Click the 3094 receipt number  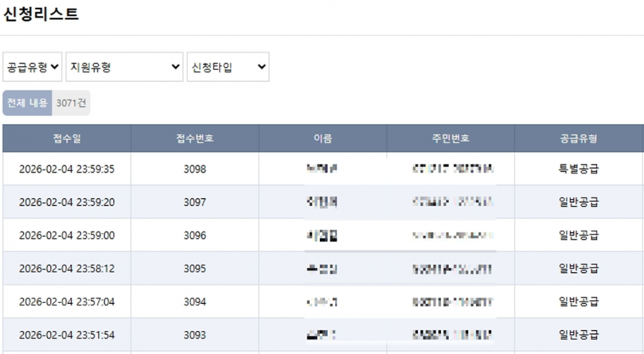pos(194,302)
